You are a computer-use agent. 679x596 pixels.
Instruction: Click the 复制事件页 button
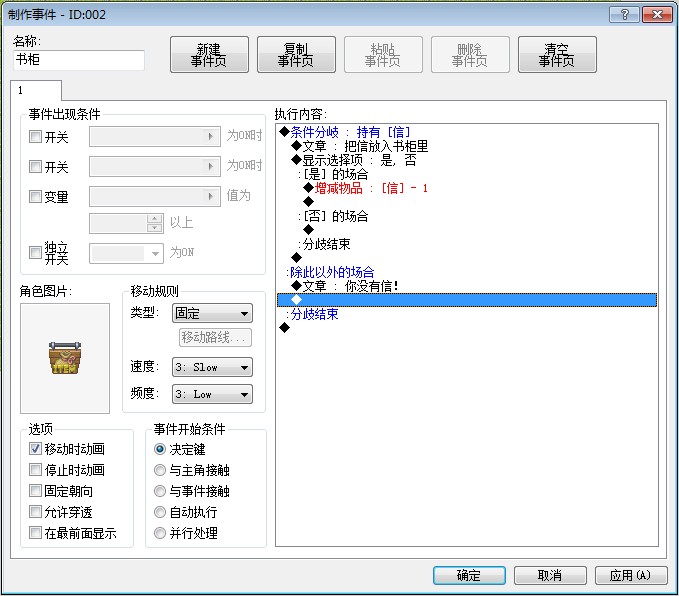pyautogui.click(x=296, y=55)
